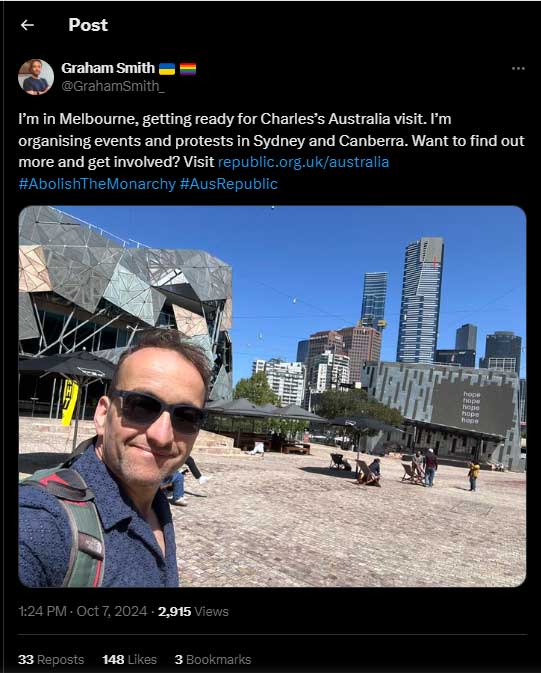
Task: Click the @GrahamSmith_ handle
Action: [112, 86]
